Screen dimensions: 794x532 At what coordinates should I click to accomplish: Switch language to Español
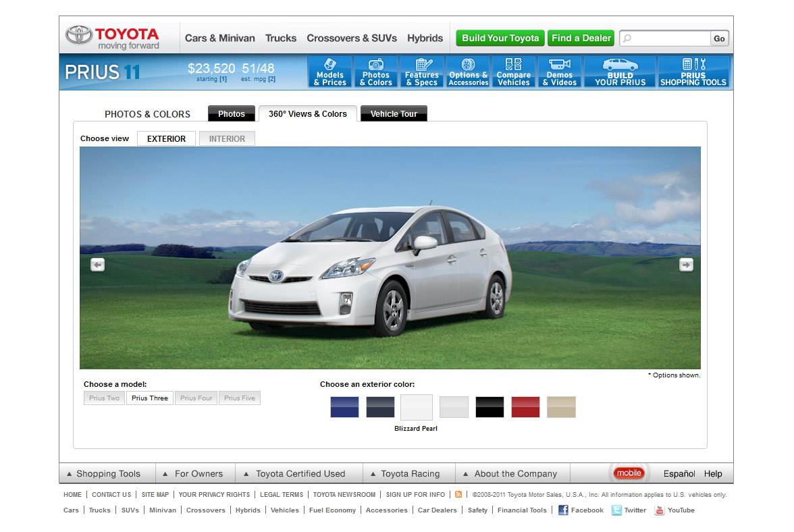(679, 474)
